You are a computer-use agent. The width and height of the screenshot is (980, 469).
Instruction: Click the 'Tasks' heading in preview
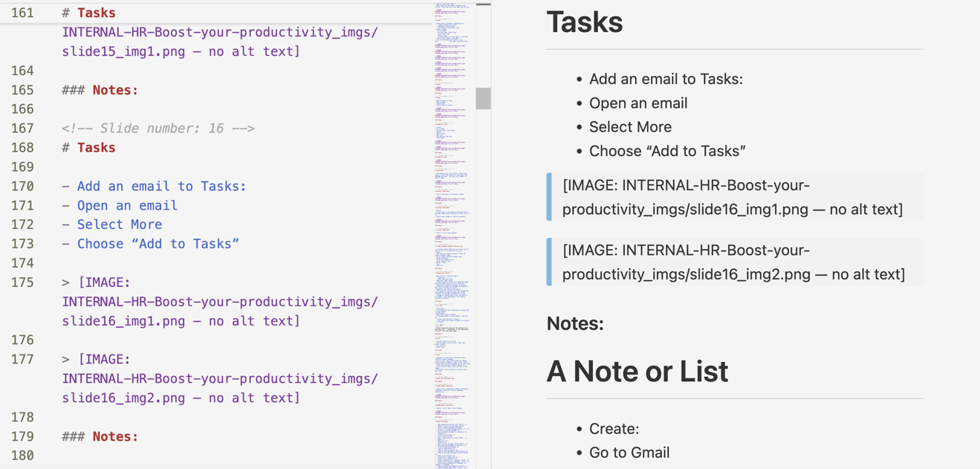[x=585, y=22]
